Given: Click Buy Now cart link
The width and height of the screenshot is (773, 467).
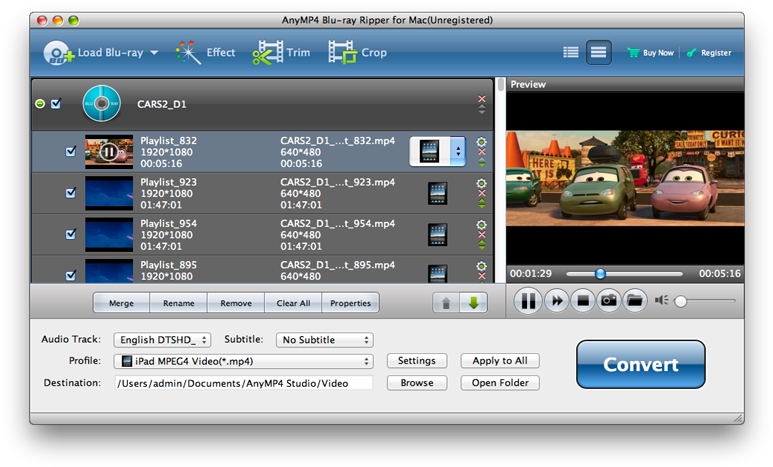Looking at the screenshot, I should coord(651,53).
